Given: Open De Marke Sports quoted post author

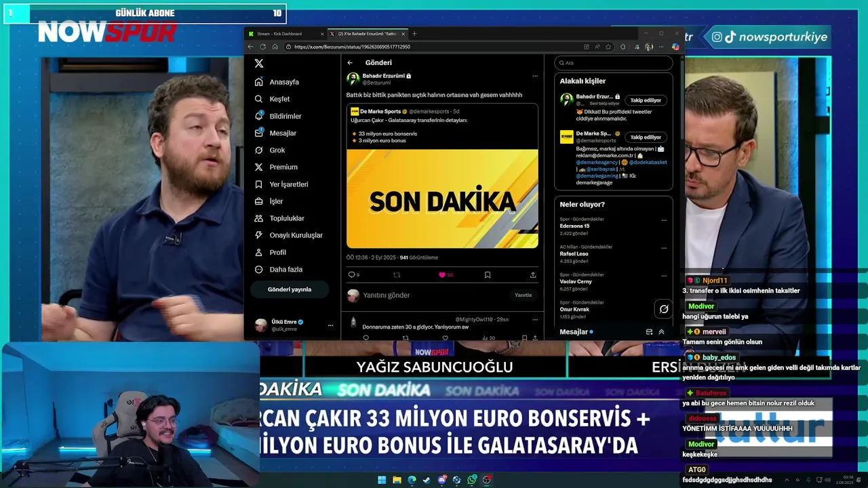Looking at the screenshot, I should point(380,111).
